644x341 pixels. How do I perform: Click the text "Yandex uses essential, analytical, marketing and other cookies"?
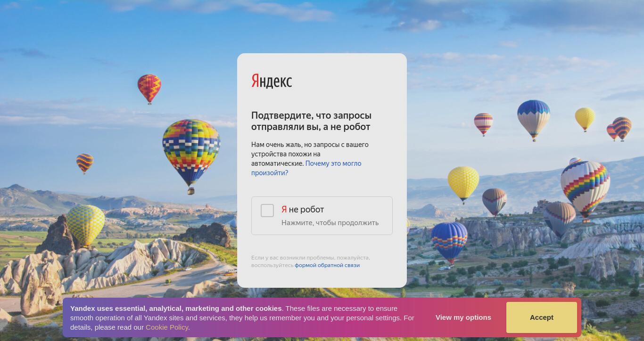pyautogui.click(x=176, y=309)
